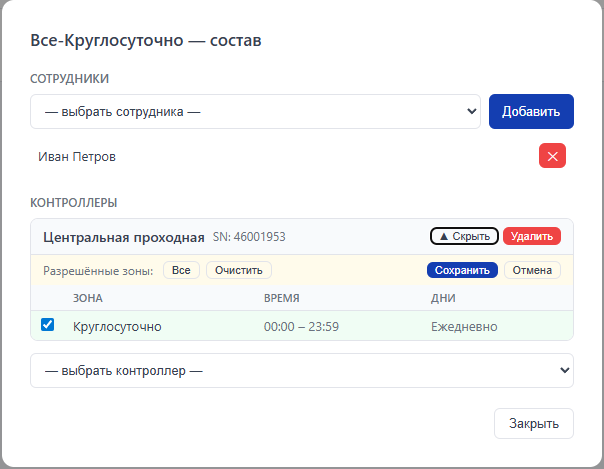This screenshot has height=469, width=604.
Task: Collapse controller with Скрыть button
Action: point(464,236)
